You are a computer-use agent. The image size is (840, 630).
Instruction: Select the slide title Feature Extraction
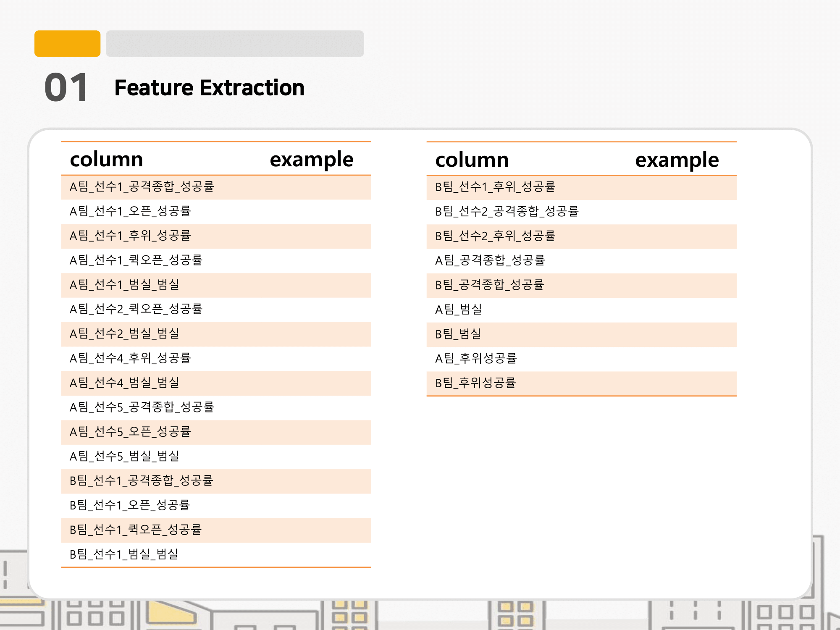209,88
